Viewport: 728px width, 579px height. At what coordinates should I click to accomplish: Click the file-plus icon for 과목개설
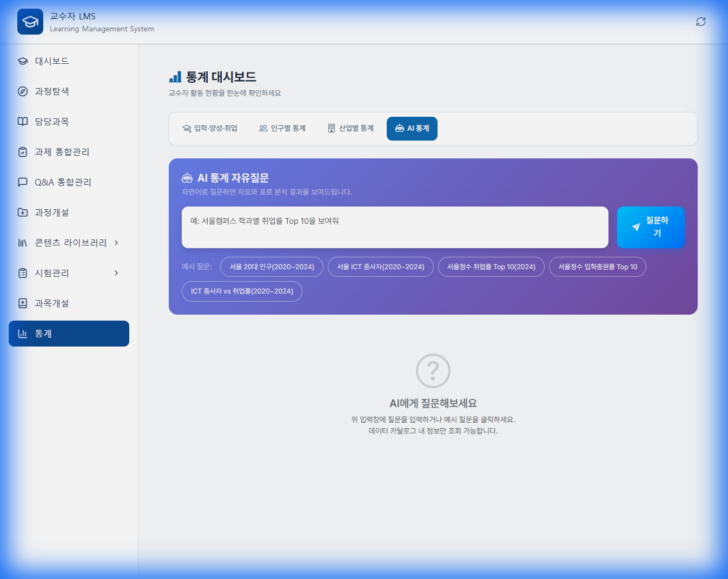pyautogui.click(x=23, y=303)
